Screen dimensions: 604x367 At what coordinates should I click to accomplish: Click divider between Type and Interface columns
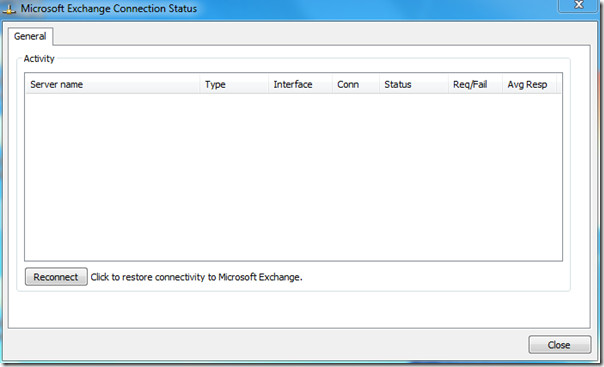pos(268,84)
